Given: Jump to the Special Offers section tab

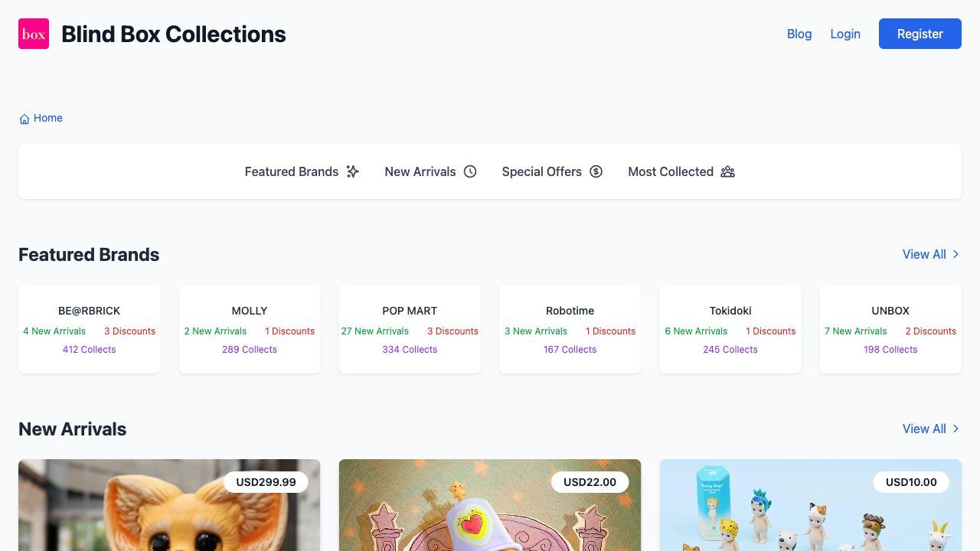Looking at the screenshot, I should (542, 171).
